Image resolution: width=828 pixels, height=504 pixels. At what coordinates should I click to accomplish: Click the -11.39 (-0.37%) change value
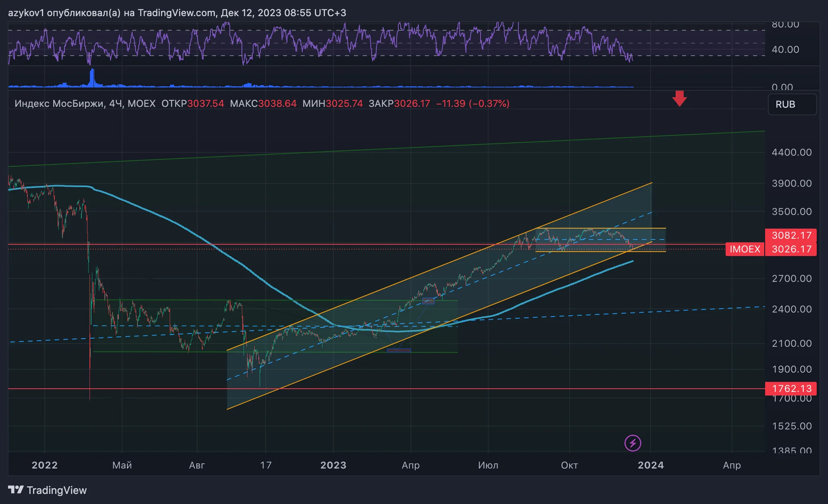pyautogui.click(x=473, y=104)
